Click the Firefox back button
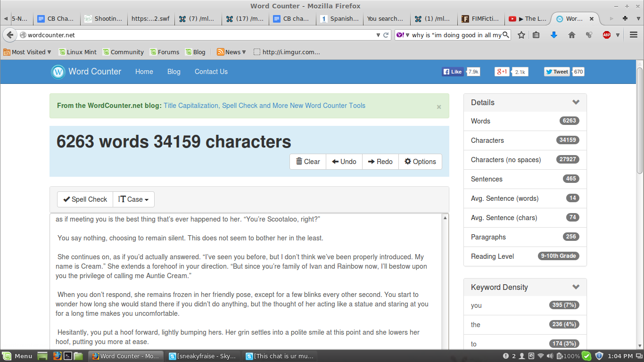Viewport: 644px width, 362px height. 10,35
